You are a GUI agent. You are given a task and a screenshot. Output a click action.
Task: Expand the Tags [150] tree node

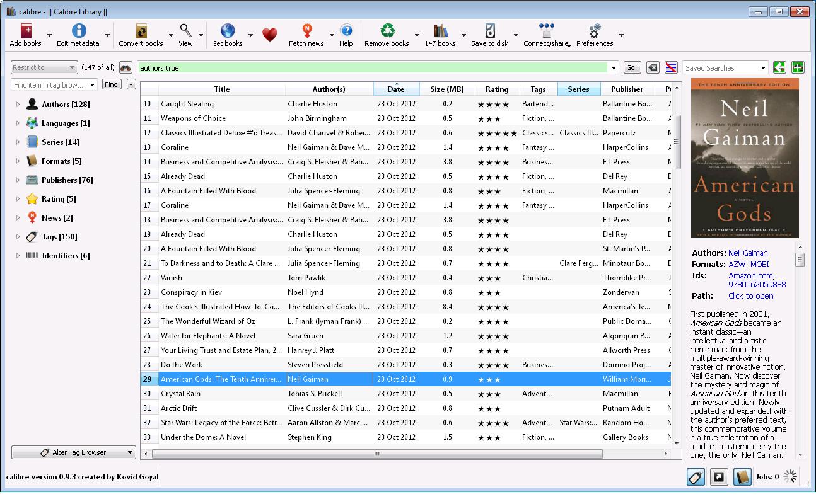18,237
